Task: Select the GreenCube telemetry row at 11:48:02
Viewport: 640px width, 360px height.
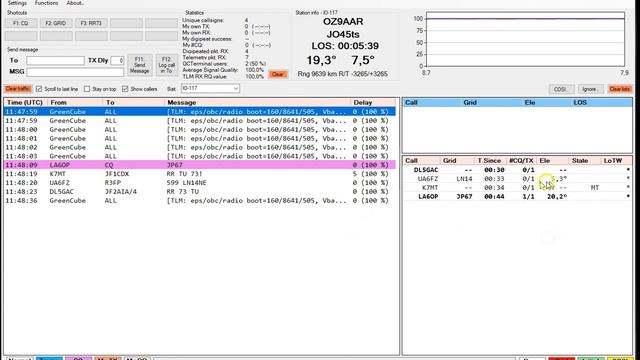Action: (200, 147)
